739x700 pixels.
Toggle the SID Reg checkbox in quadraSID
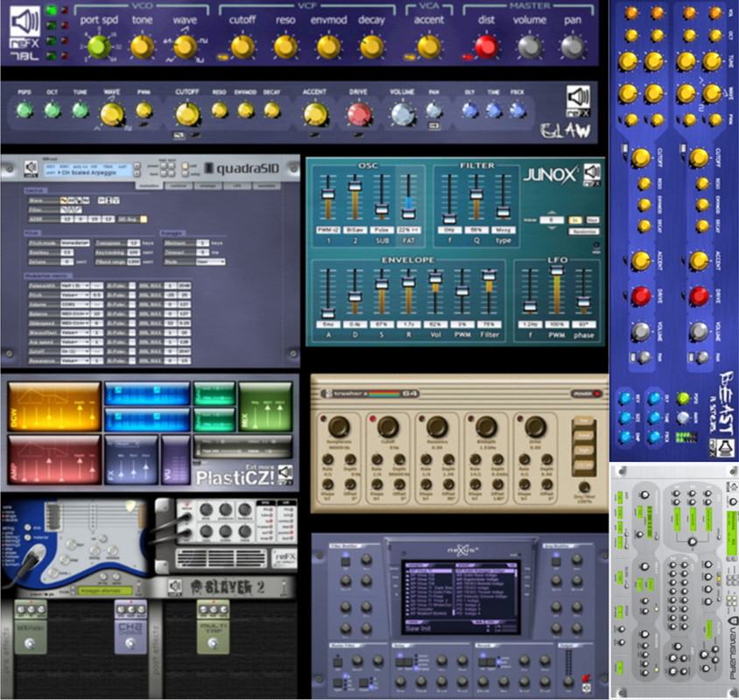point(144,219)
